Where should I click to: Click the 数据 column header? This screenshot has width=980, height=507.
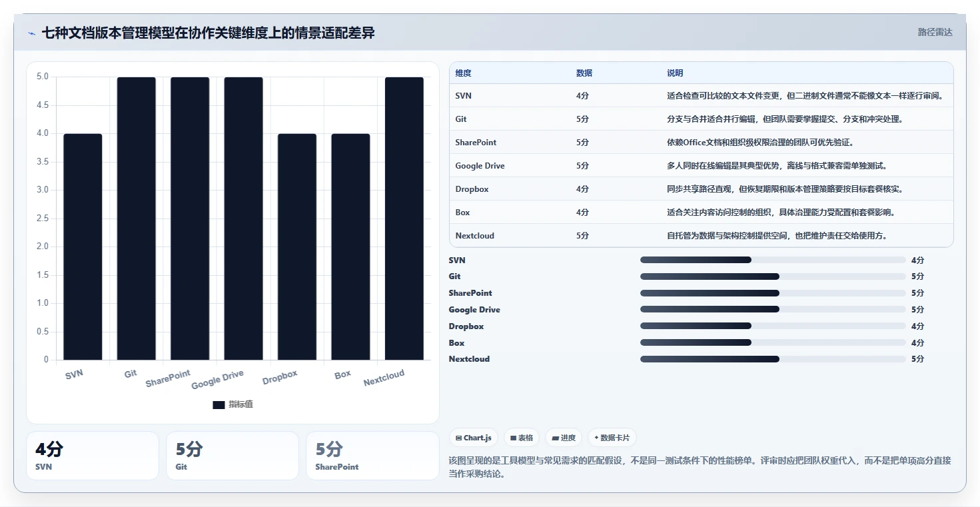tap(584, 73)
